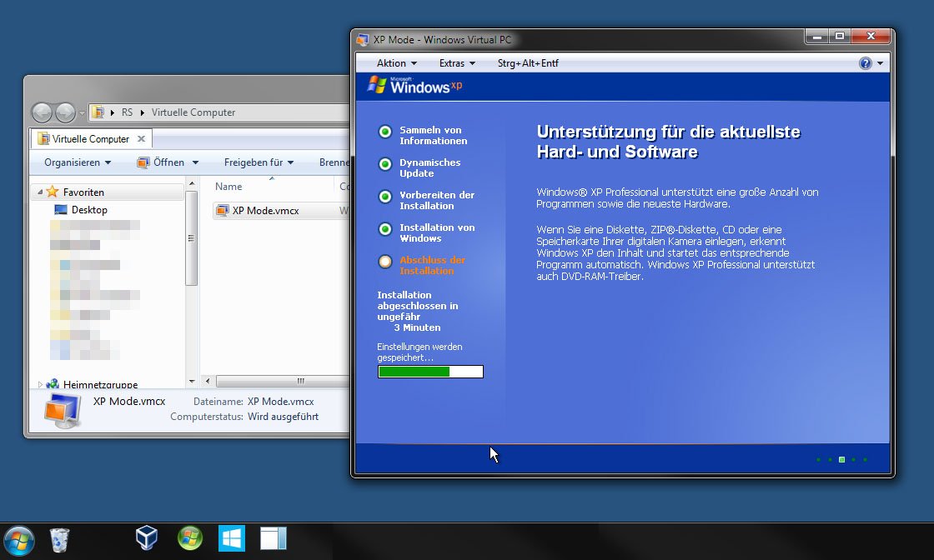The image size is (934, 560).
Task: Click the white panel window taskbar icon
Action: pyautogui.click(x=274, y=538)
